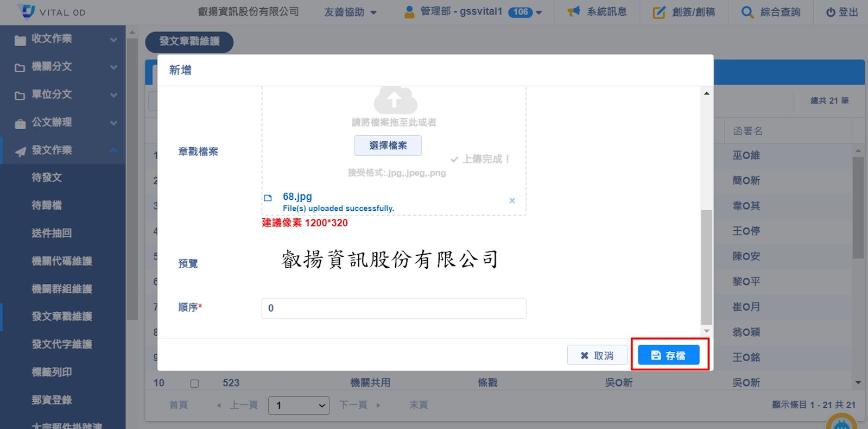Click the upload cloud icon
This screenshot has height=429, width=868.
click(x=395, y=100)
